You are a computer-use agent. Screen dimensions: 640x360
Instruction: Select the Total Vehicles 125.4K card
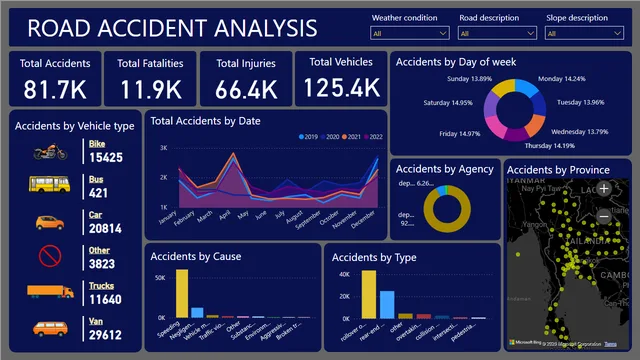pyautogui.click(x=341, y=79)
